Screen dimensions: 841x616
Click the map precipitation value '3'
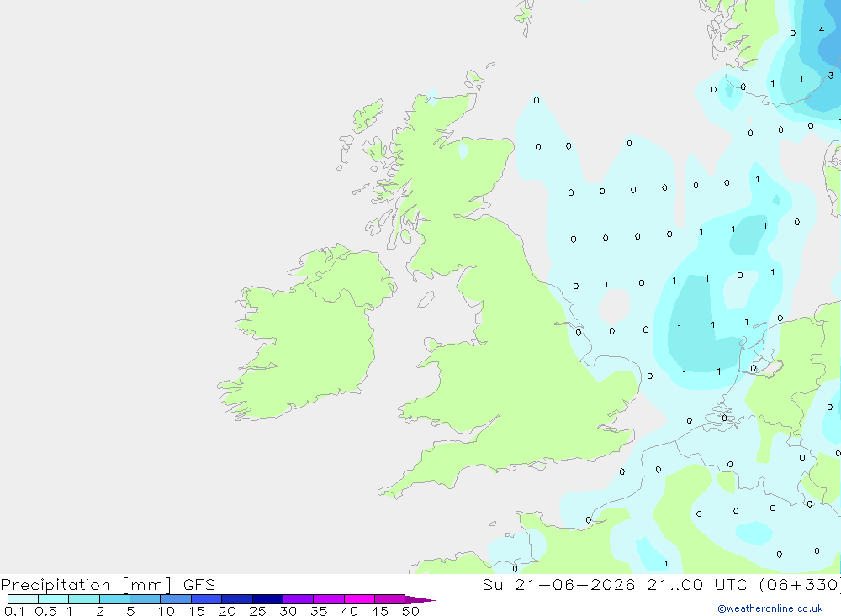click(x=831, y=76)
